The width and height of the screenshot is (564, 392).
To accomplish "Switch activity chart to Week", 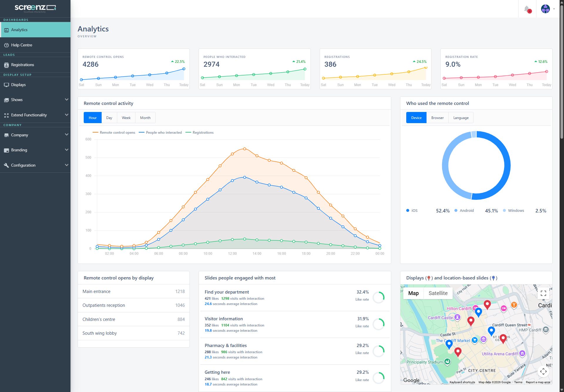I will click(x=126, y=118).
